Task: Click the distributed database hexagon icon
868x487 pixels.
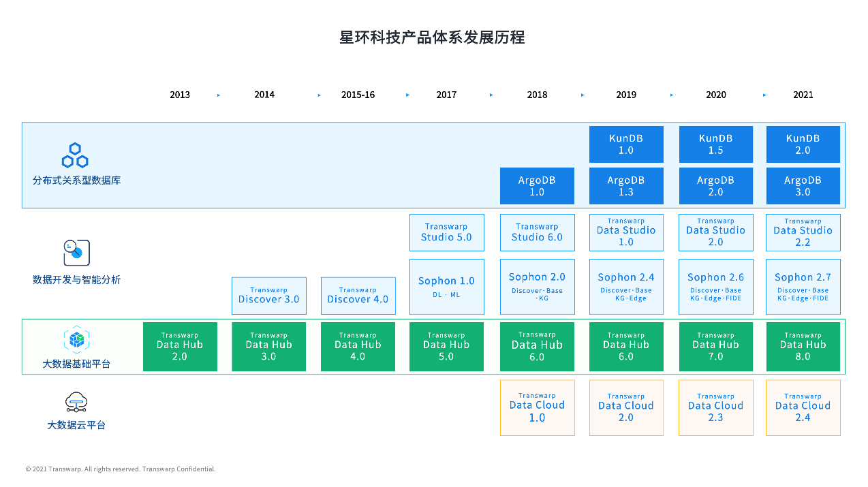Action: (75, 155)
